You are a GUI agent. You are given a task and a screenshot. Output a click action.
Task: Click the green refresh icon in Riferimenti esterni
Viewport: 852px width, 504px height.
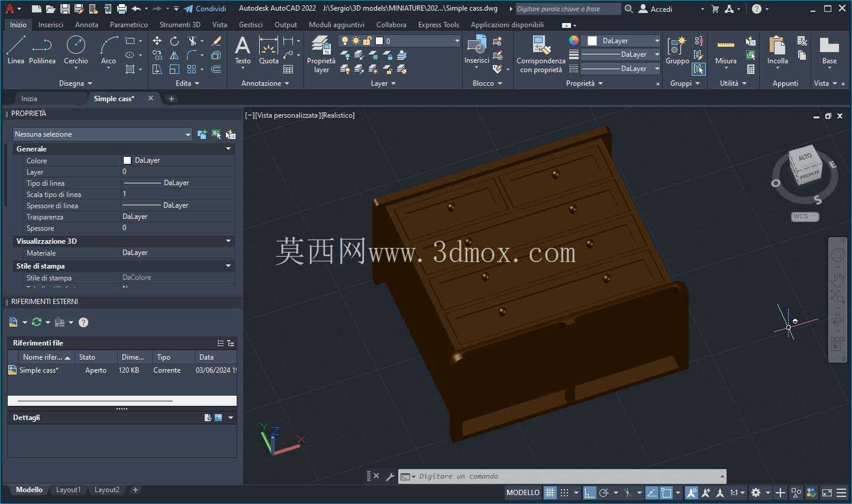coord(37,322)
